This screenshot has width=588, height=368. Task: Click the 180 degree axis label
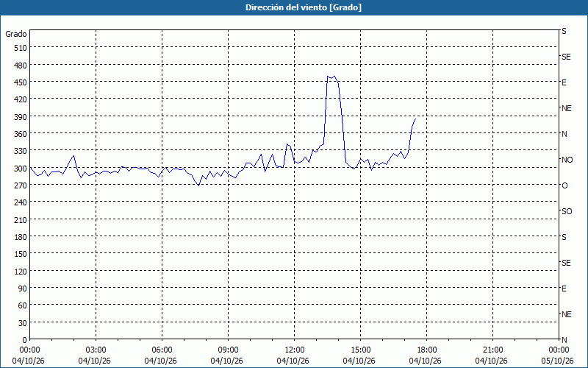pyautogui.click(x=21, y=236)
